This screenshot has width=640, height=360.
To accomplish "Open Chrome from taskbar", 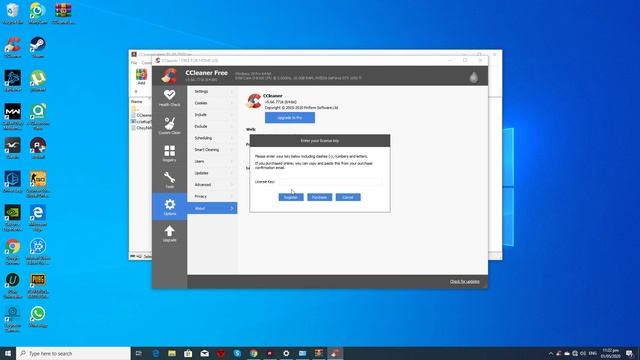I will coord(253,353).
